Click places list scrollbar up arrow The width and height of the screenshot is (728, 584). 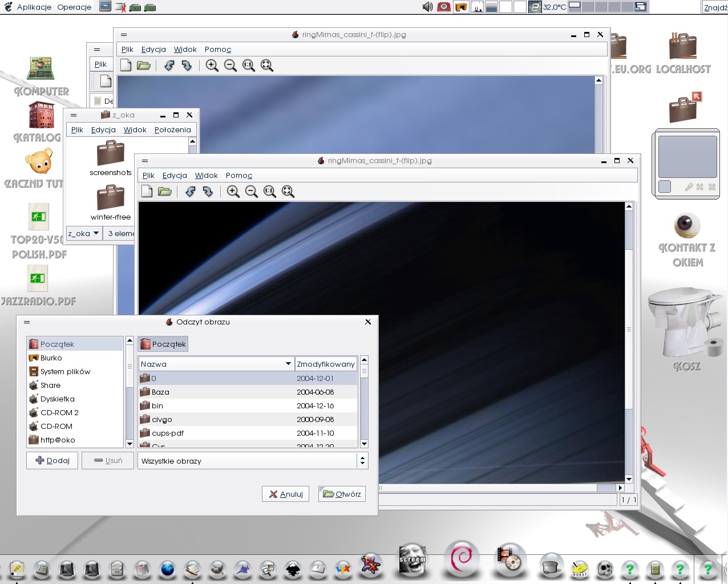tap(130, 340)
